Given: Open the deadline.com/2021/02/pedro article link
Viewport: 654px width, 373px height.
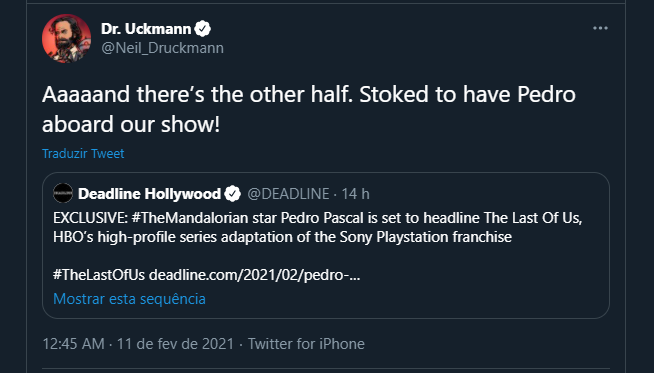Looking at the screenshot, I should coord(254,275).
